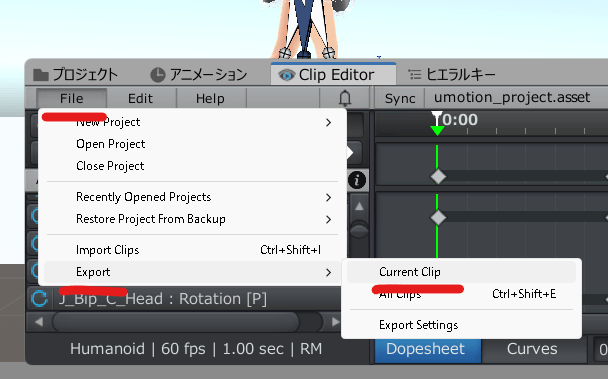
Task: Switch to the ヒエラルキー tab
Action: (x=452, y=74)
